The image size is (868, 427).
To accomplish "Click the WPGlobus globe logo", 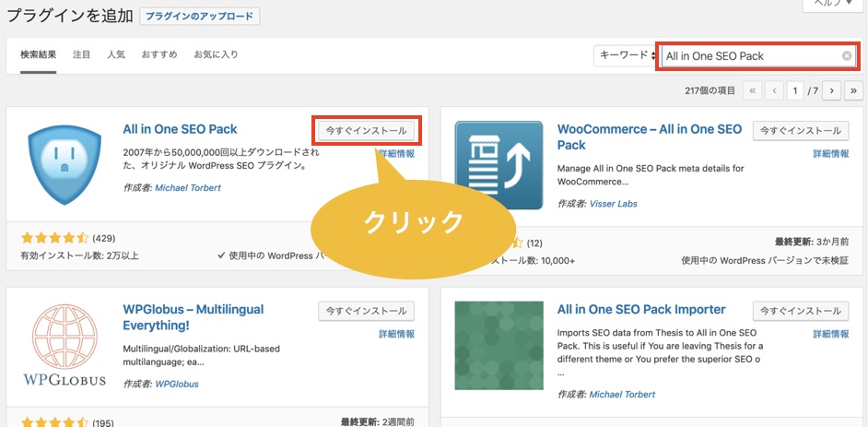I will (x=65, y=345).
